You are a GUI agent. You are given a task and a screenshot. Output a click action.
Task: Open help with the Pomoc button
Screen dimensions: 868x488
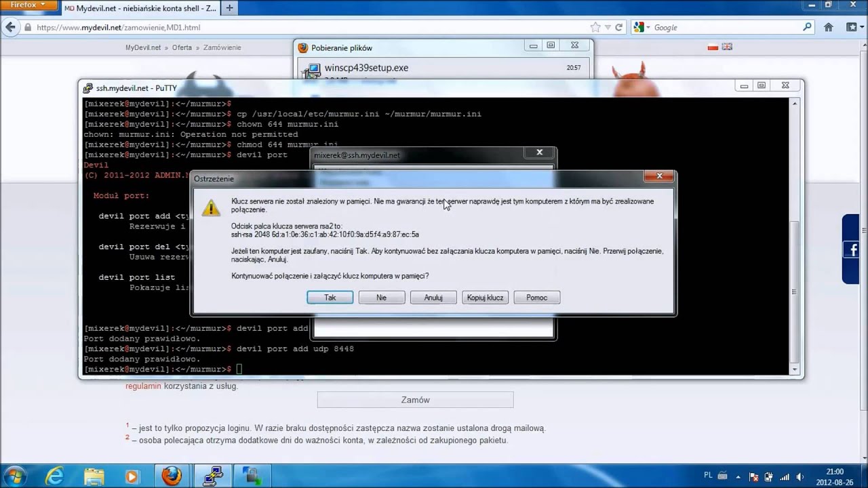(536, 298)
